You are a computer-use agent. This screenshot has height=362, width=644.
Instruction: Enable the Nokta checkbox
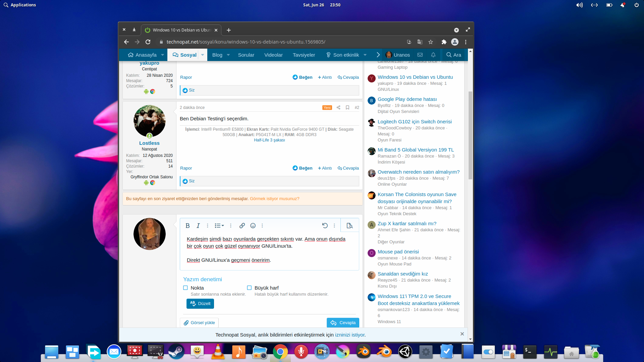(x=185, y=288)
